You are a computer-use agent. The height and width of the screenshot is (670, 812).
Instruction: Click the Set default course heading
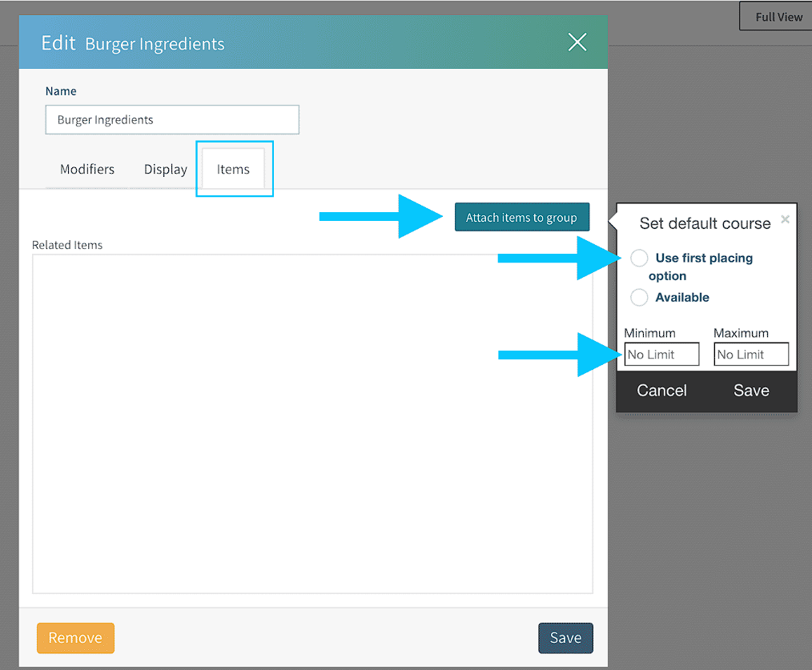click(x=705, y=224)
